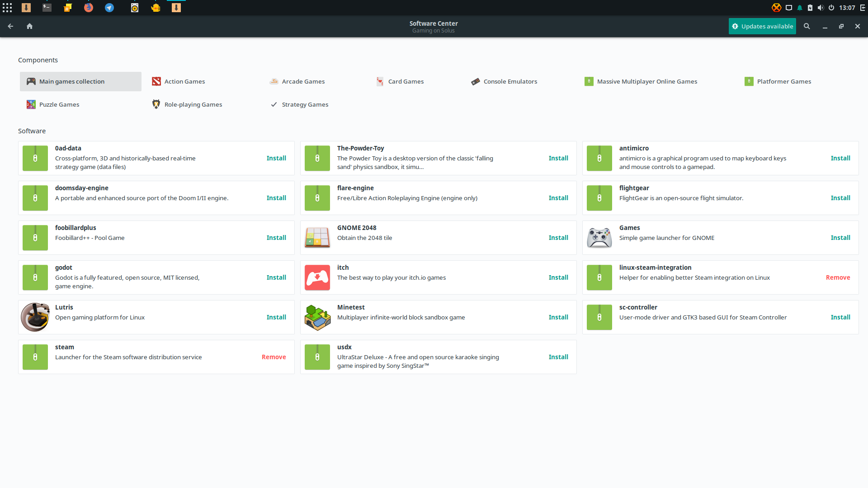Go back with the arrow icon
Image resolution: width=868 pixels, height=488 pixels.
tap(10, 26)
